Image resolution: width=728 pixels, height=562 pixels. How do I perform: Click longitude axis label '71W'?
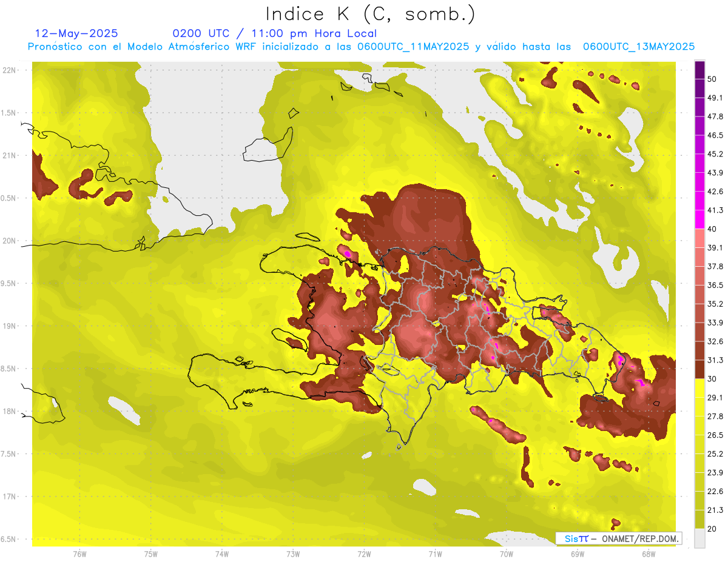coord(435,554)
